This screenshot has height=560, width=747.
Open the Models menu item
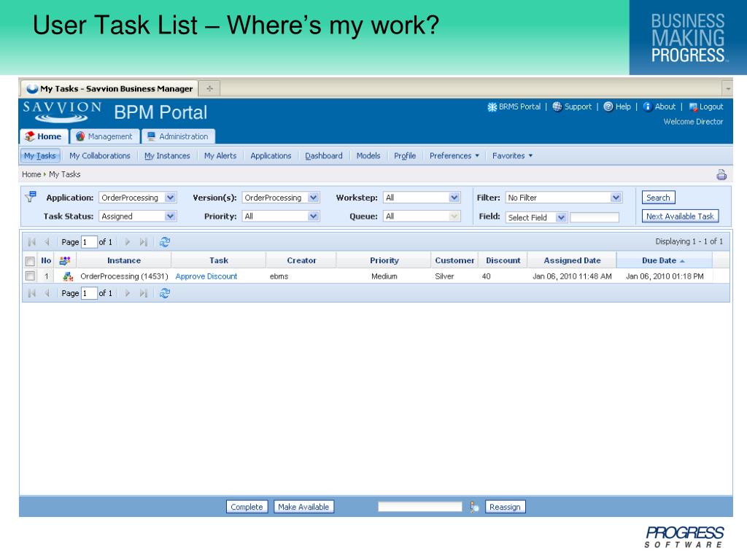[x=368, y=156]
